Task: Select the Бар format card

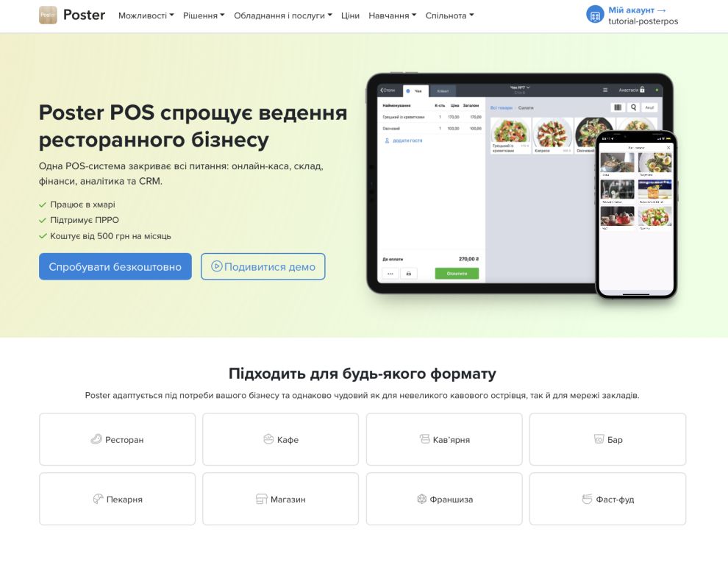Action: 607,439
